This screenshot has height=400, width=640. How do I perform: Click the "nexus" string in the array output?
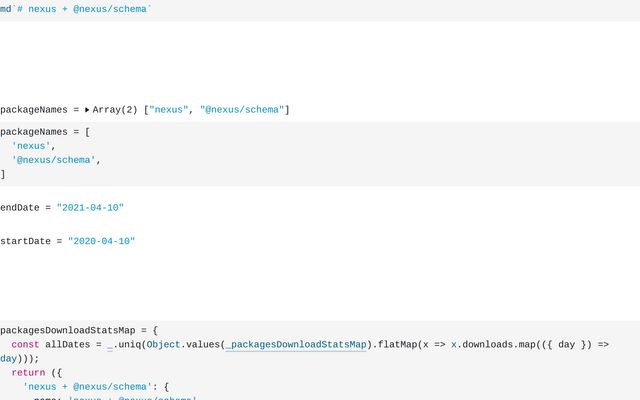[x=168, y=110]
